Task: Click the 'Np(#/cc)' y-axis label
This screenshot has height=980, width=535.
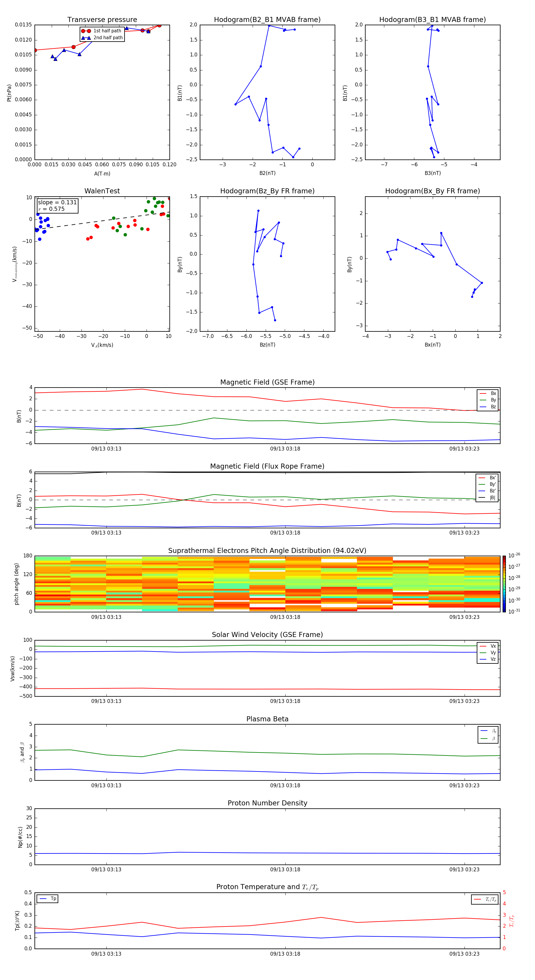Action: coord(20,837)
